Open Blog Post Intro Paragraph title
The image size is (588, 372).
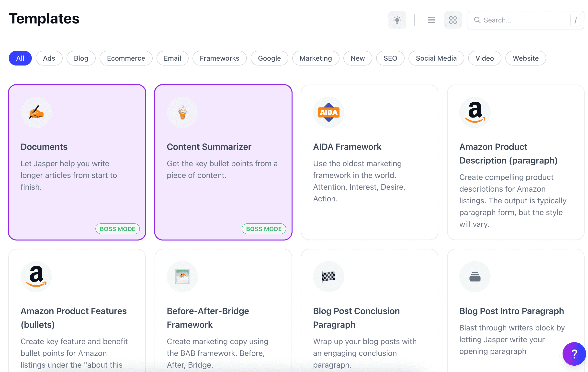pyautogui.click(x=512, y=311)
